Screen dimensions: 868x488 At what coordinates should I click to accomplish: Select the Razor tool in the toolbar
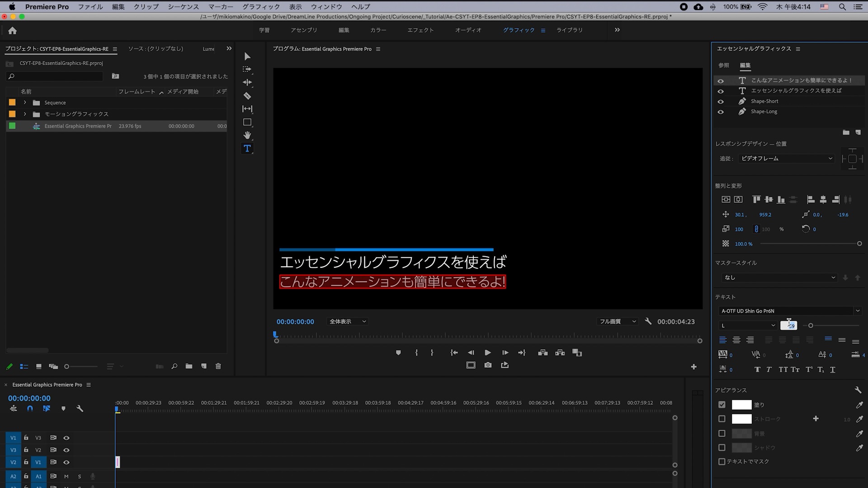pos(247,96)
